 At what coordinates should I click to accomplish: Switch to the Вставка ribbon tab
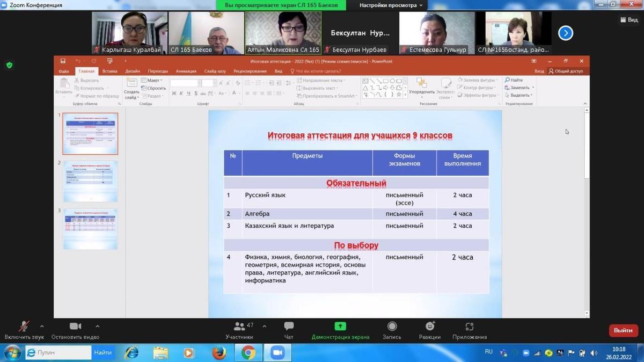109,71
